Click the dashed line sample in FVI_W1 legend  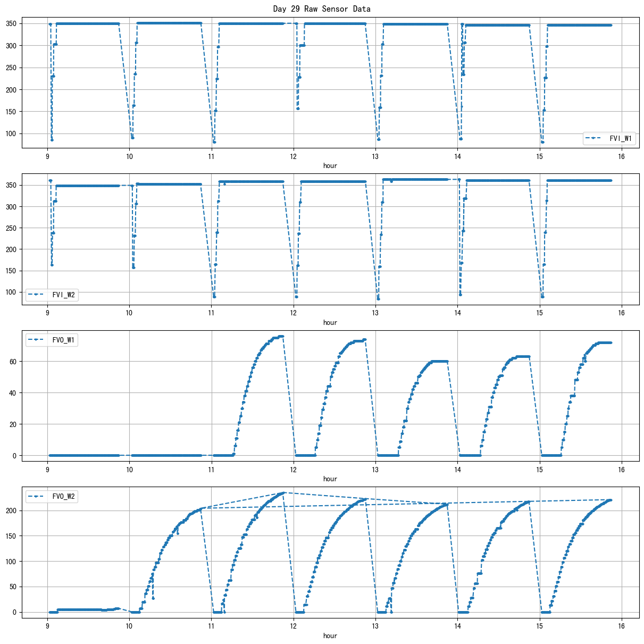coord(595,139)
